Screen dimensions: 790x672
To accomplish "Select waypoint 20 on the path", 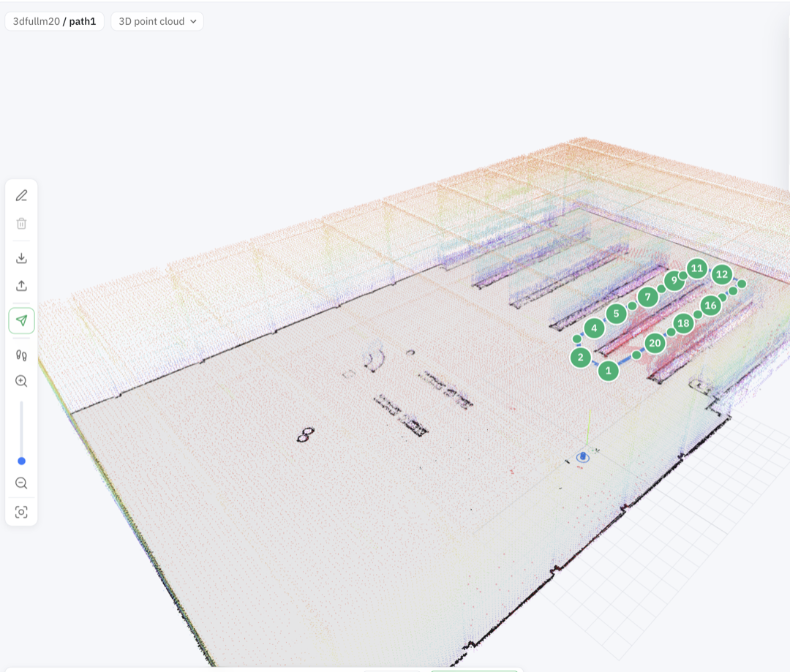I will 655,343.
